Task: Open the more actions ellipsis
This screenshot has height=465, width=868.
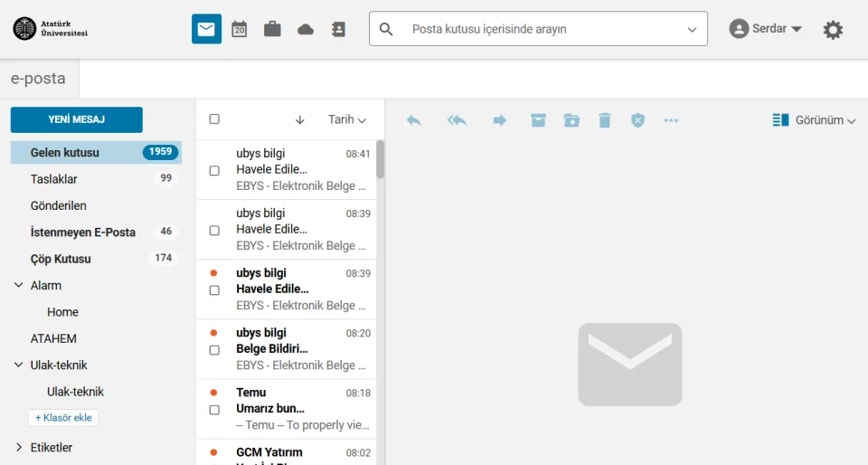Action: (671, 120)
